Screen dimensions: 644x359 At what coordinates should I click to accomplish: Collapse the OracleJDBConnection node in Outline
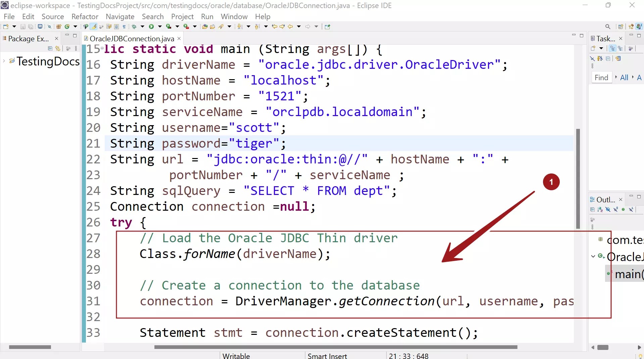[x=593, y=256]
